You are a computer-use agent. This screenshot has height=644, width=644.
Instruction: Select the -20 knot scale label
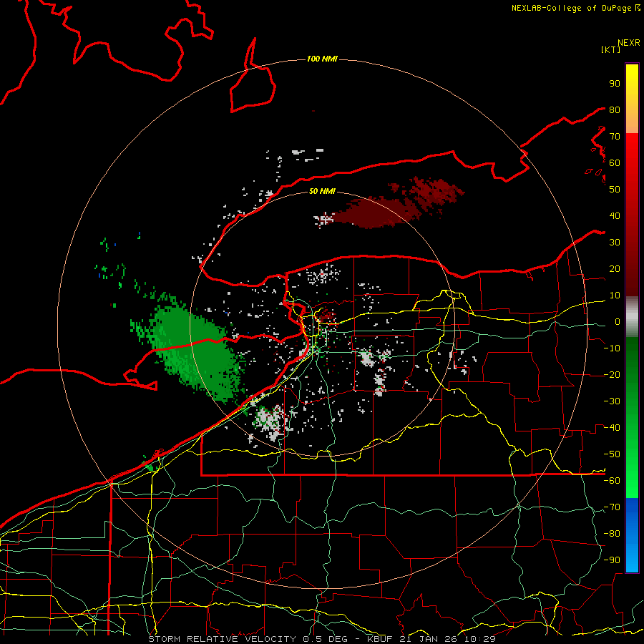click(x=612, y=374)
